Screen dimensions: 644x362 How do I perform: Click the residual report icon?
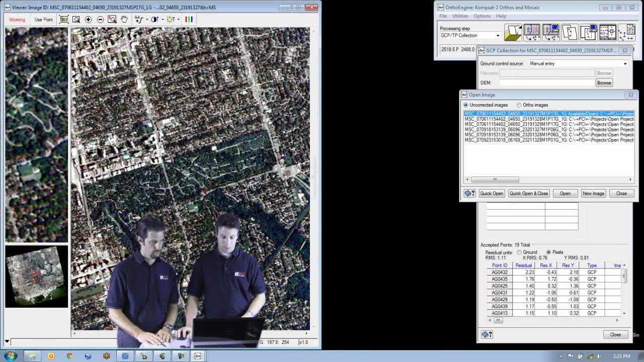[x=626, y=33]
